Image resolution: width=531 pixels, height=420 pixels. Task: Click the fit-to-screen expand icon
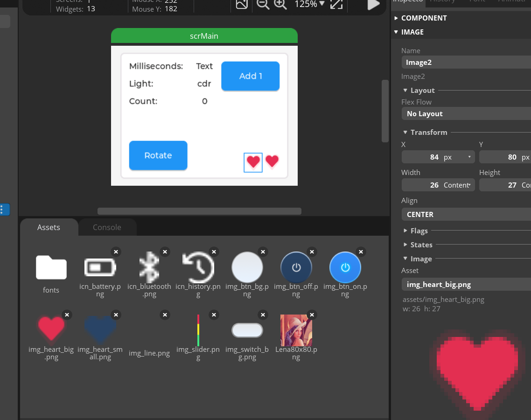[336, 4]
